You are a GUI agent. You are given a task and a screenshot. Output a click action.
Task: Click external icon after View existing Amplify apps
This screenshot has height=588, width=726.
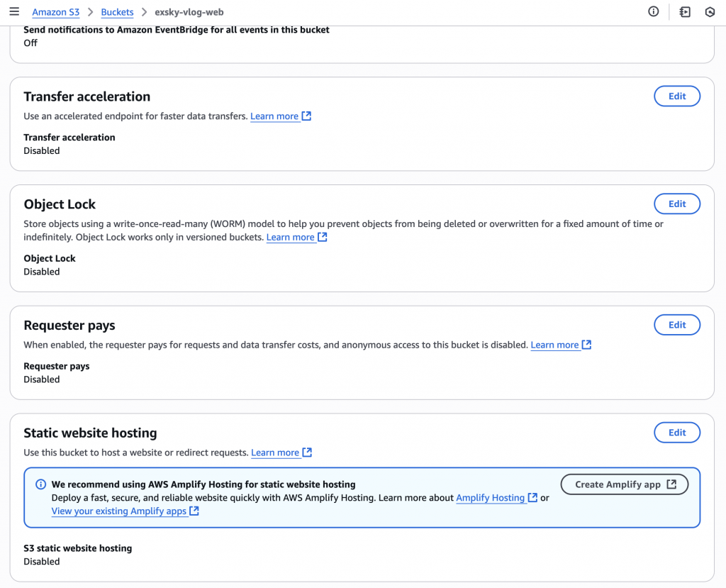point(194,511)
